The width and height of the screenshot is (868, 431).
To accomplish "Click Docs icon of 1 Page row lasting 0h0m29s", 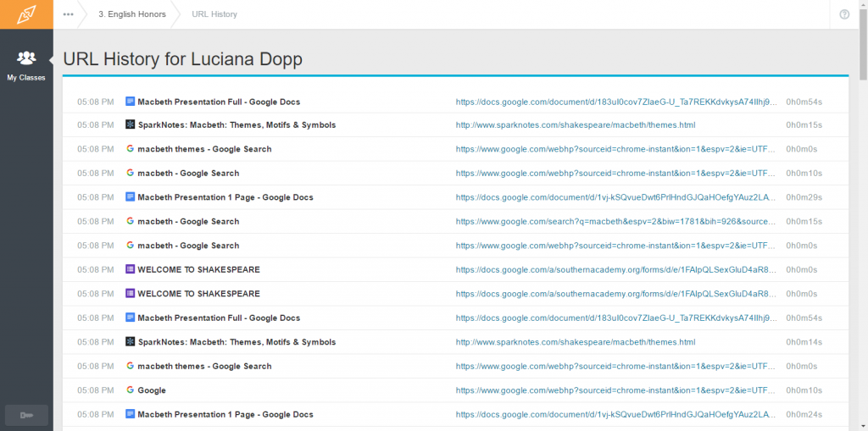I will [x=130, y=197].
